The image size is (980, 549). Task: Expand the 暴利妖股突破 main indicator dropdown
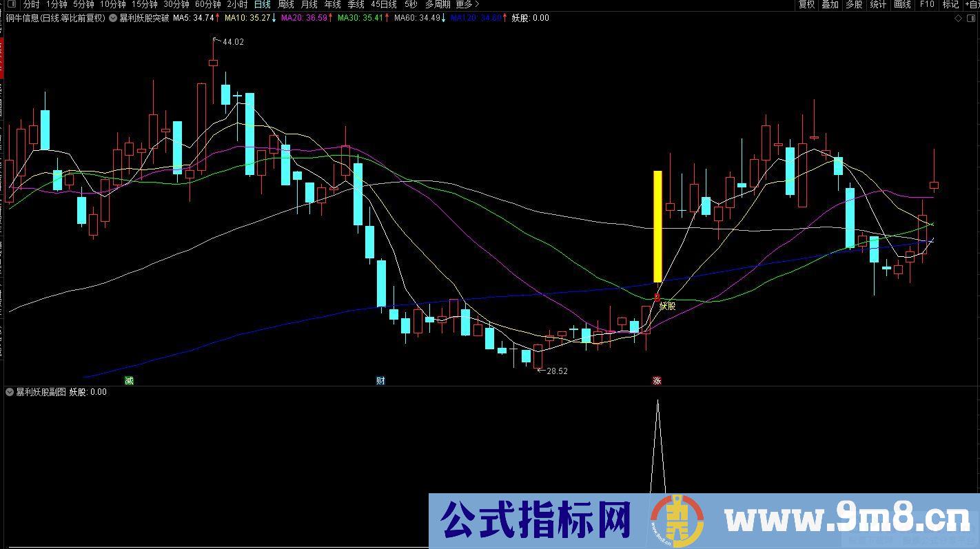[114, 18]
